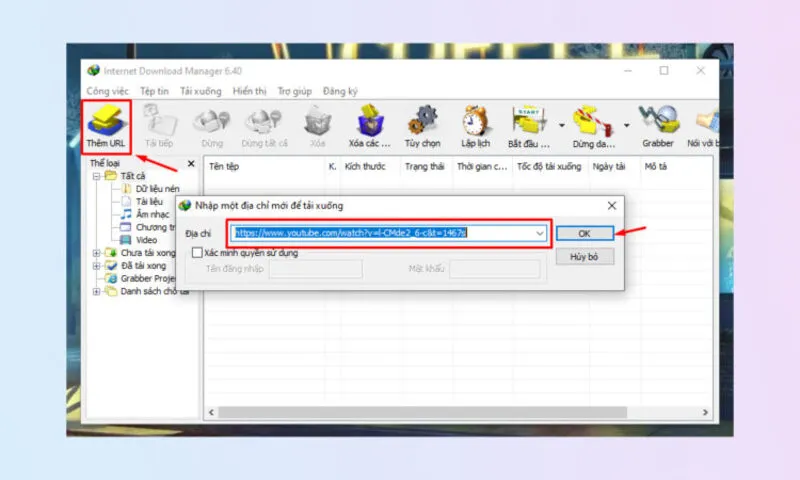Screen dimensions: 800x480
Task: Click the Dừng da... queue icon
Action: (x=593, y=127)
